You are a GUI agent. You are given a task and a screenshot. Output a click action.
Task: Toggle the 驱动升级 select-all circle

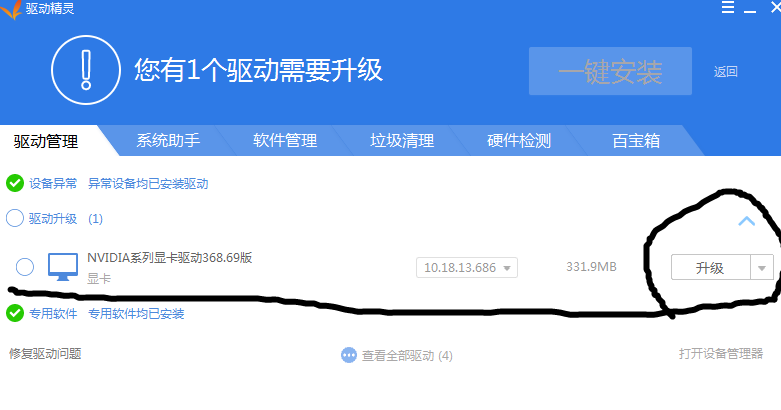[x=15, y=218]
